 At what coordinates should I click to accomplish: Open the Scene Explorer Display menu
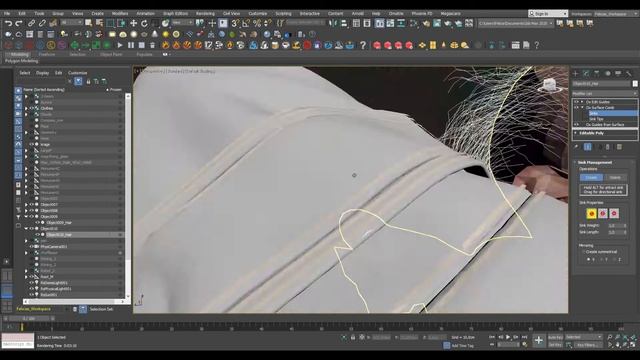(42, 73)
